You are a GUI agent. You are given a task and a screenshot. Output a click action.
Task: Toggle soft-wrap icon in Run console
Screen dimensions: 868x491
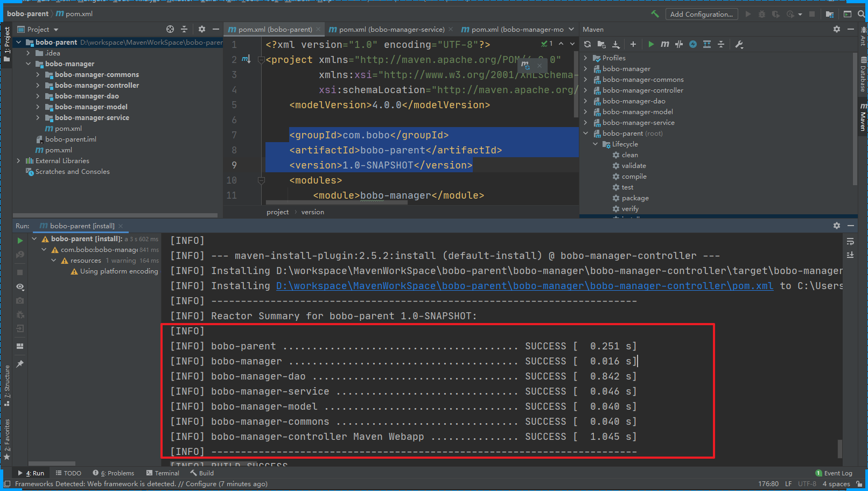point(850,241)
